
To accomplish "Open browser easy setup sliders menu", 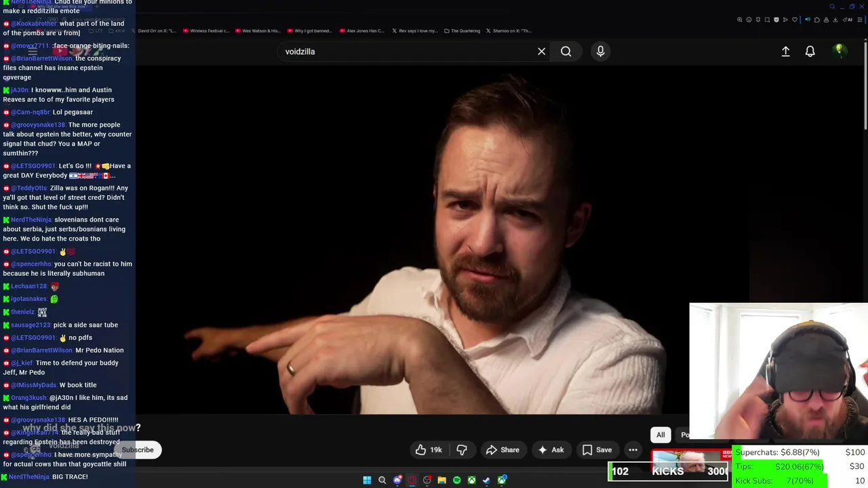I will [x=860, y=20].
